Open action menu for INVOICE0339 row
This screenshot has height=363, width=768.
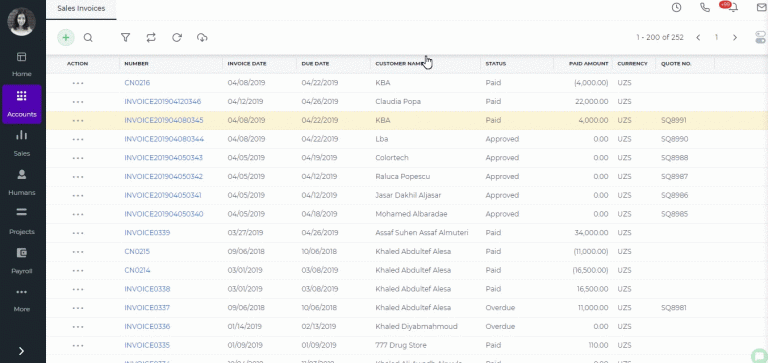tap(78, 233)
